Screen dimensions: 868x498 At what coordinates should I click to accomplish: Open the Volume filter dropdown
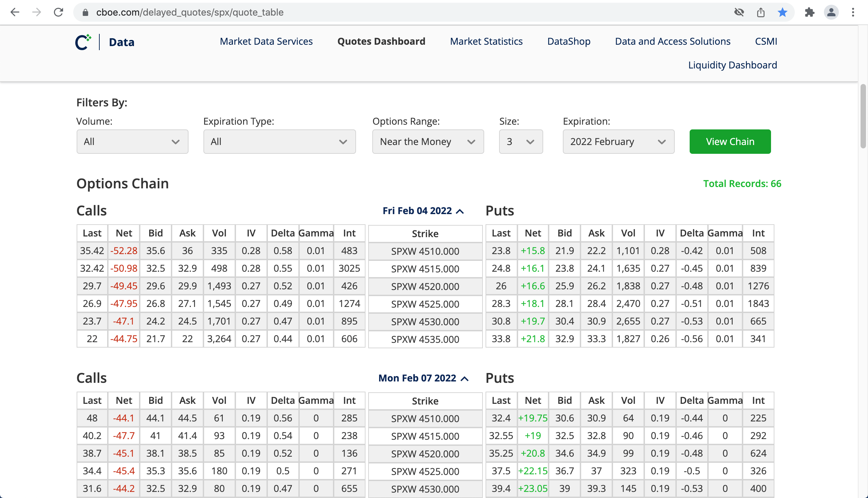point(132,142)
